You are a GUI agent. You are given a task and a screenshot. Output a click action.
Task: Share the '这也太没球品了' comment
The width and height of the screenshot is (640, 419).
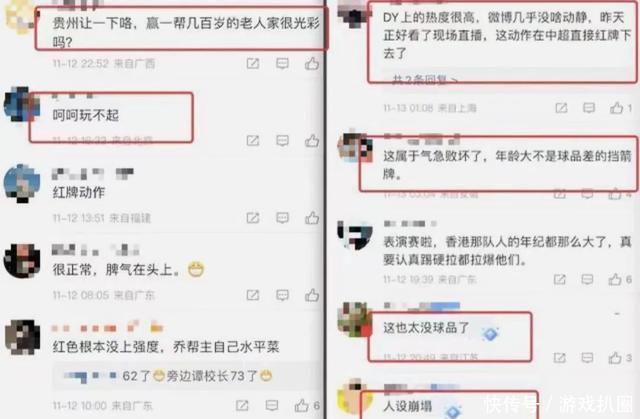560,358
